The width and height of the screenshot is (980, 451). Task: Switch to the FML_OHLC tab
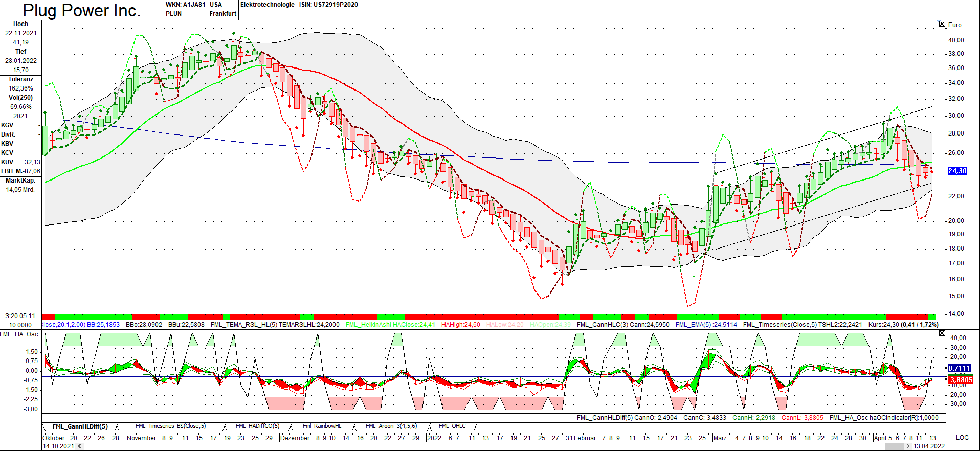(x=452, y=426)
